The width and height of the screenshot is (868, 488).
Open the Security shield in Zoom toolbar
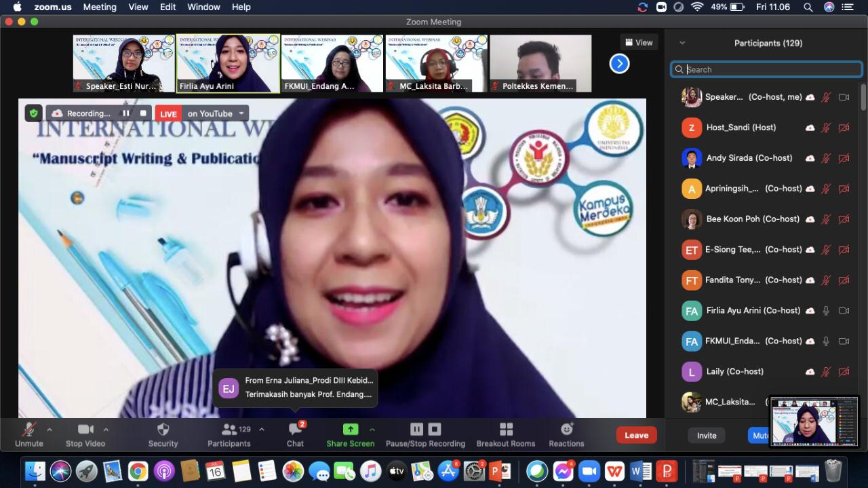[x=163, y=434]
